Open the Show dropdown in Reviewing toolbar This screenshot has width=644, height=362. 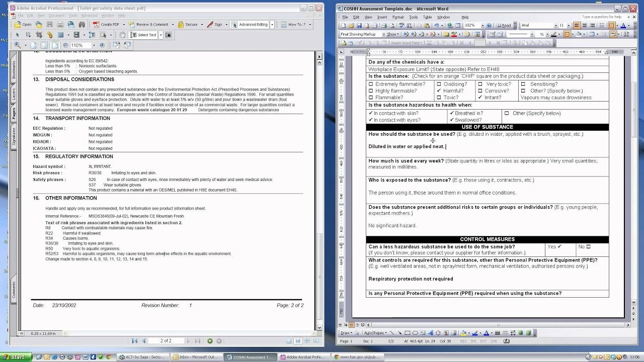[393, 34]
